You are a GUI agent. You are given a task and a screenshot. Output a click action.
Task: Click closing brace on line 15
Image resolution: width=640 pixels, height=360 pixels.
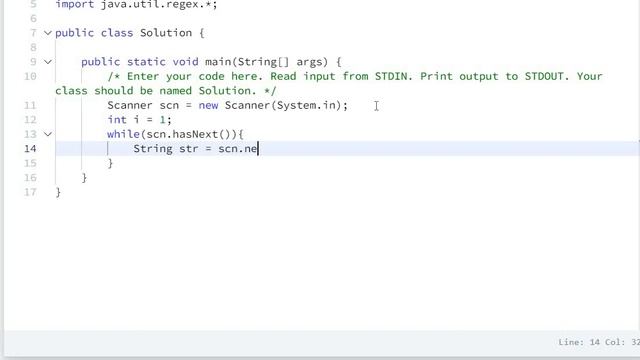click(110, 163)
